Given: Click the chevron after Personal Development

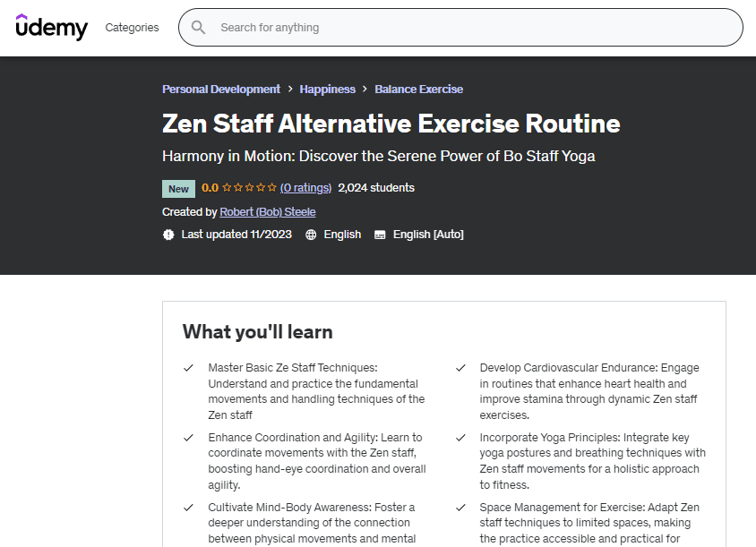Looking at the screenshot, I should [x=290, y=90].
